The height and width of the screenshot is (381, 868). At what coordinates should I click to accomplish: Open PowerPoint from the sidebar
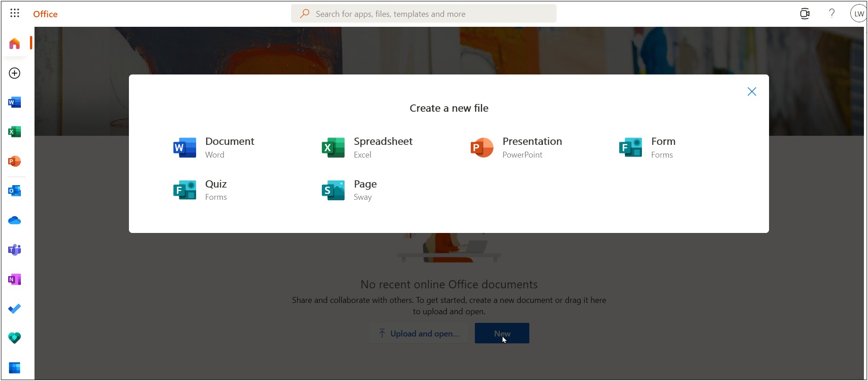click(x=15, y=161)
